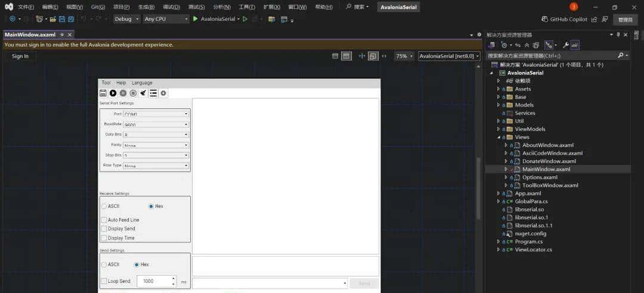Open the Flow Type combo box
This screenshot has width=644, height=293.
tap(156, 166)
